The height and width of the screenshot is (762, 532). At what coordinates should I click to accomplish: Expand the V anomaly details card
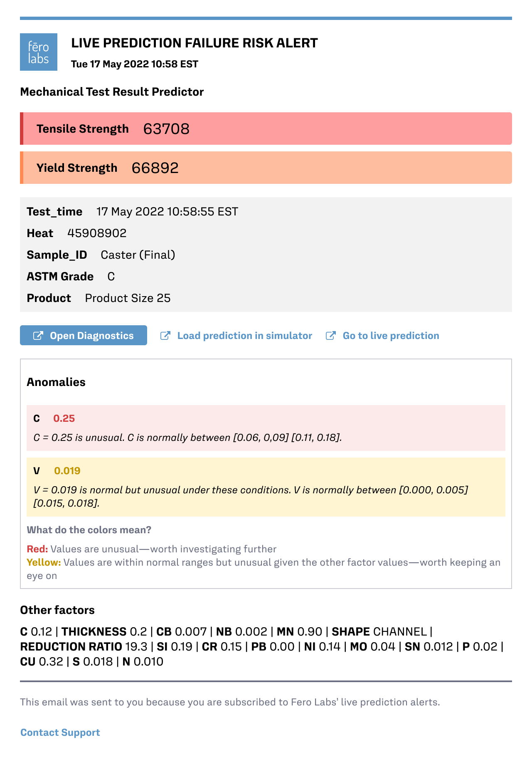tap(266, 487)
